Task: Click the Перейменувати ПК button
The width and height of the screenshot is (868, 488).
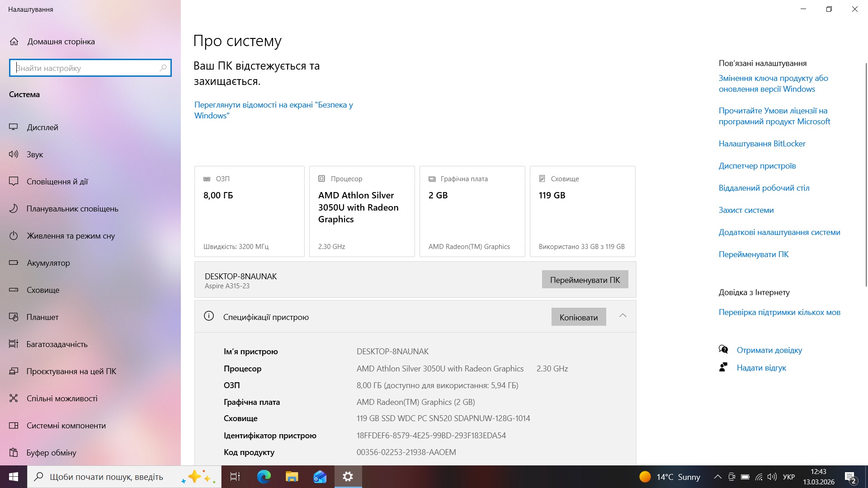Action: coord(585,279)
